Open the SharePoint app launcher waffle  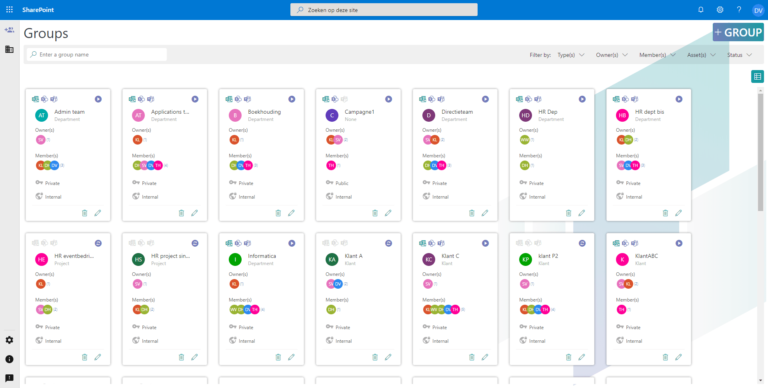pyautogui.click(x=9, y=10)
